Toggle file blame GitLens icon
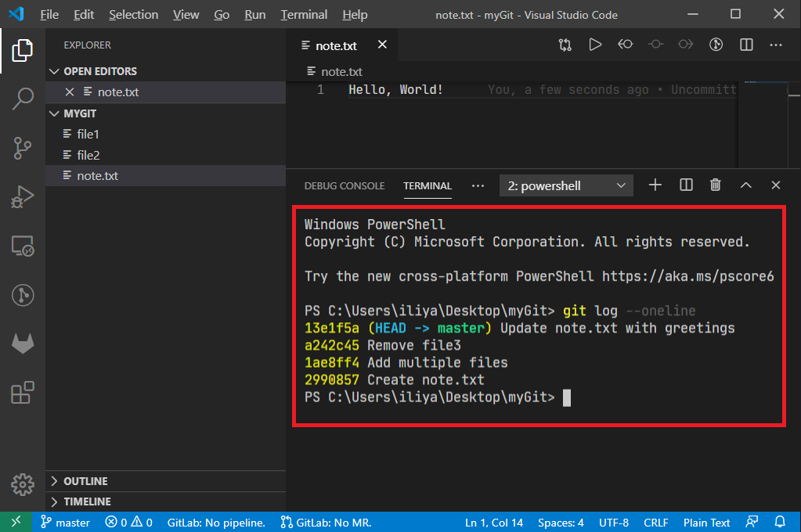The image size is (801, 532). click(716, 45)
